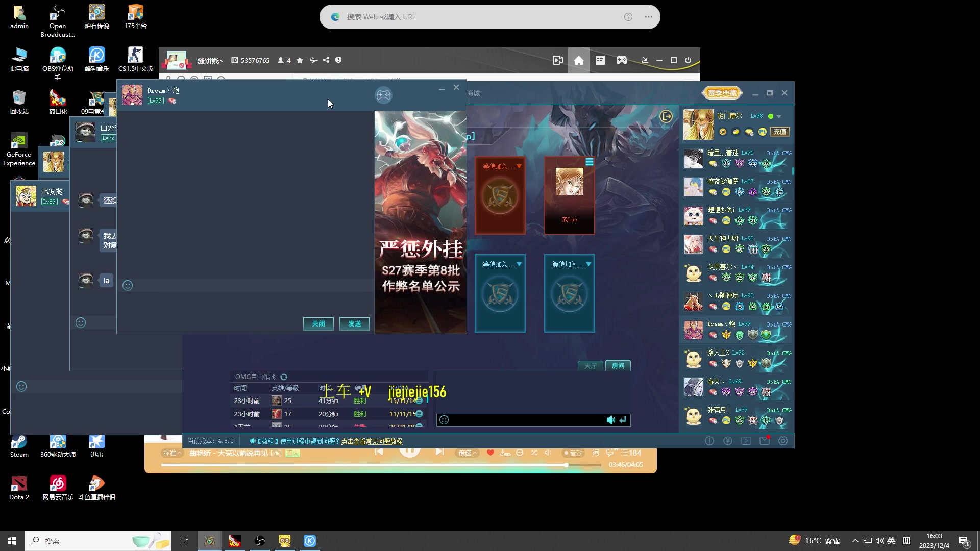This screenshot has height=551, width=980.
Task: Click 发送 button in Dream chat window
Action: (x=355, y=324)
